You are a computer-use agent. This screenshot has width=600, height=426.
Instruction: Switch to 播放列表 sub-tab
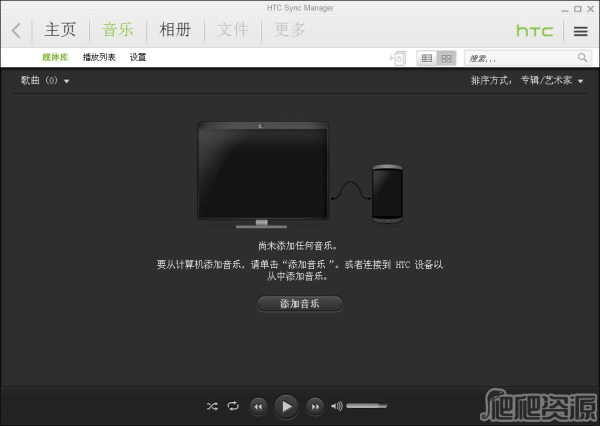point(99,57)
